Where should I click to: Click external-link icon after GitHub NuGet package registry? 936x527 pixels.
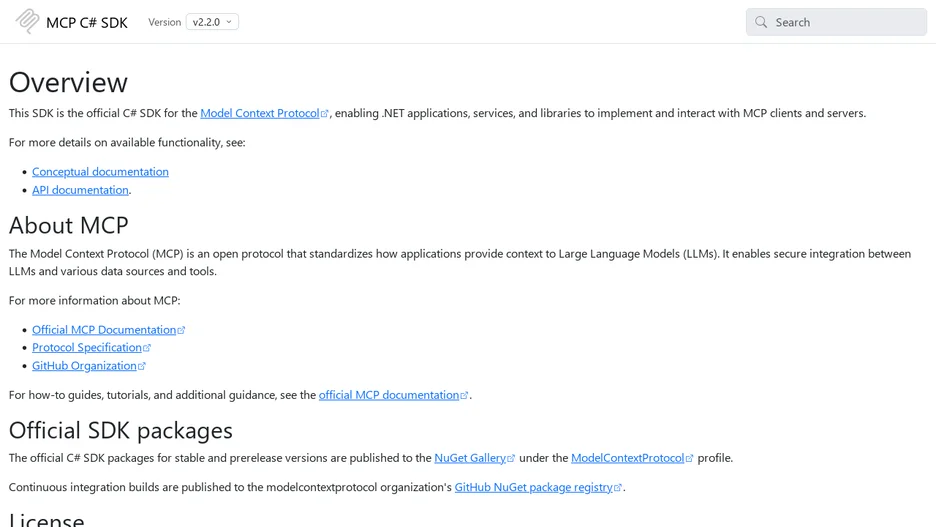(618, 488)
